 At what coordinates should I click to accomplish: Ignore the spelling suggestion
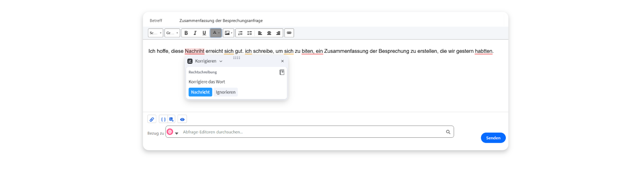click(x=226, y=92)
